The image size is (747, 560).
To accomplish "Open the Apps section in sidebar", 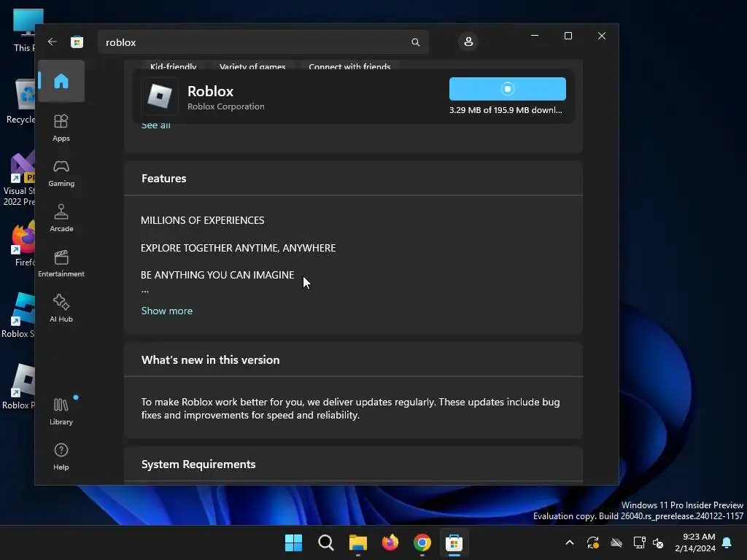I will [61, 128].
